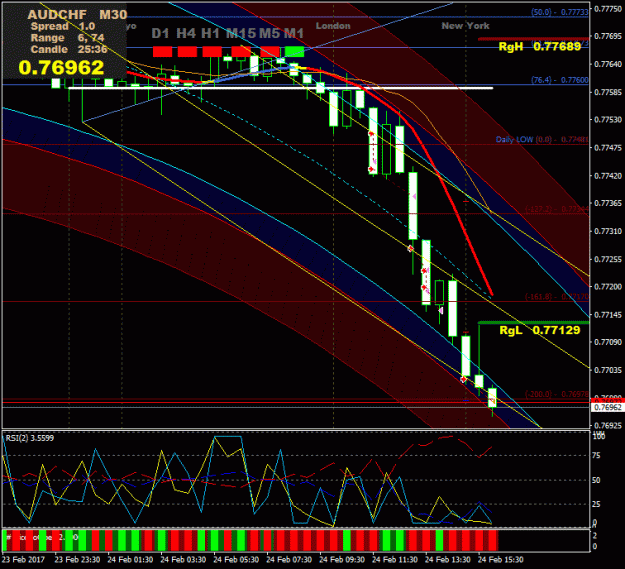
Task: Click the dark red RgH range high bar
Action: (x=533, y=39)
